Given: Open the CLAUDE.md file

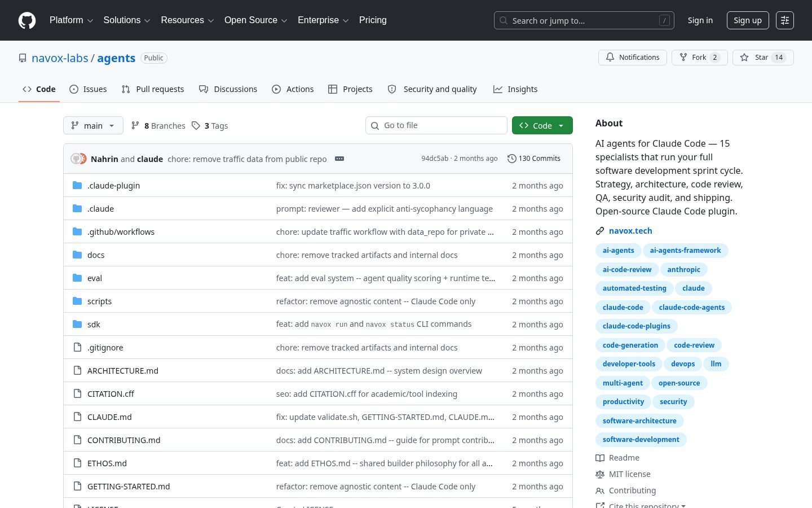Looking at the screenshot, I should [x=109, y=417].
